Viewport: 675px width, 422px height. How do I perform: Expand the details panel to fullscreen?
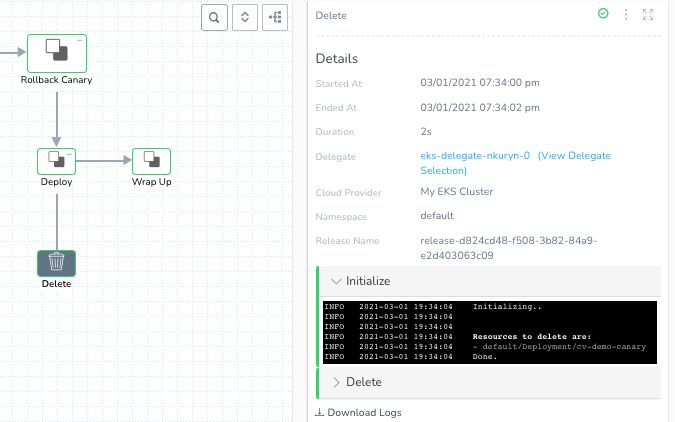(648, 15)
